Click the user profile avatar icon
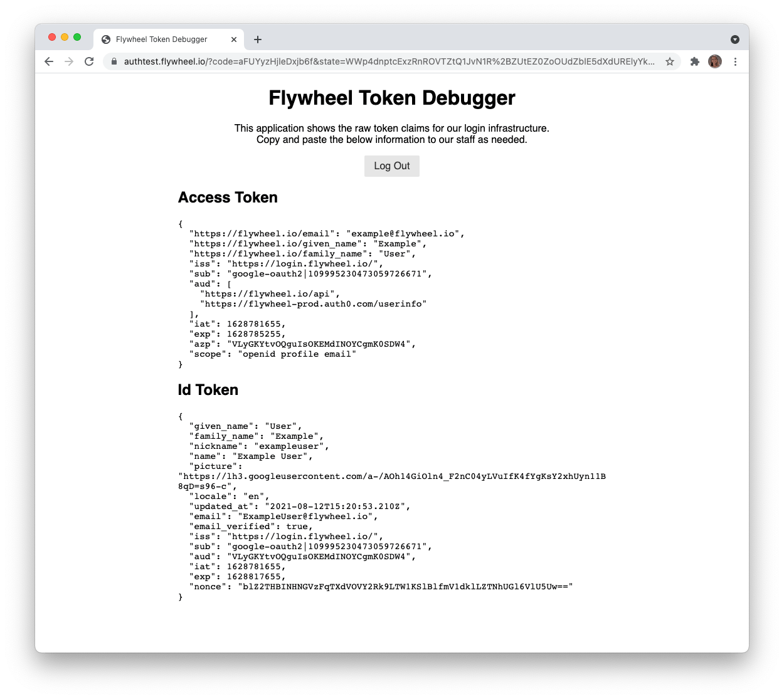 tap(714, 61)
